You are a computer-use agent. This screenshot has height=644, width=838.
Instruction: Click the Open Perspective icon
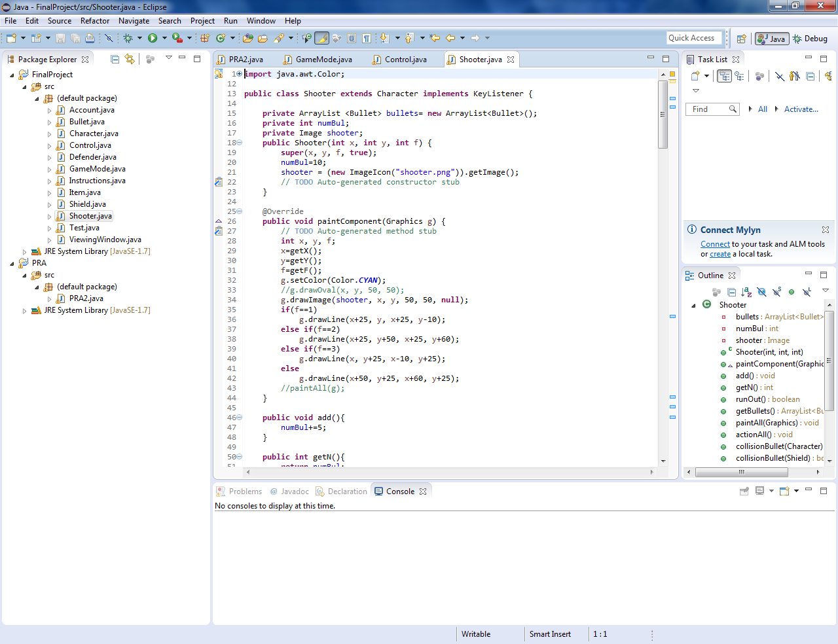click(741, 39)
